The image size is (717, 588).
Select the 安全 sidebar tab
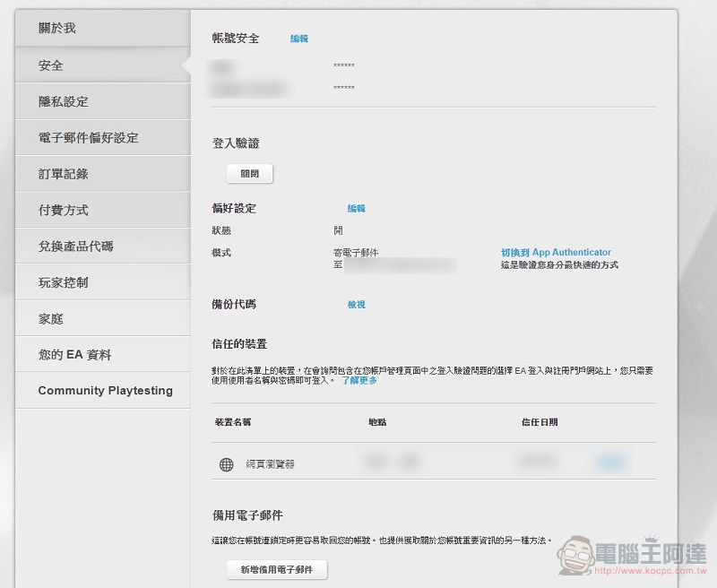(x=103, y=65)
